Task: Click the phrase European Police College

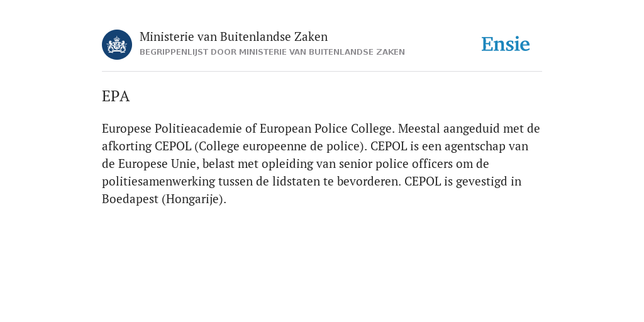Action: pos(327,129)
